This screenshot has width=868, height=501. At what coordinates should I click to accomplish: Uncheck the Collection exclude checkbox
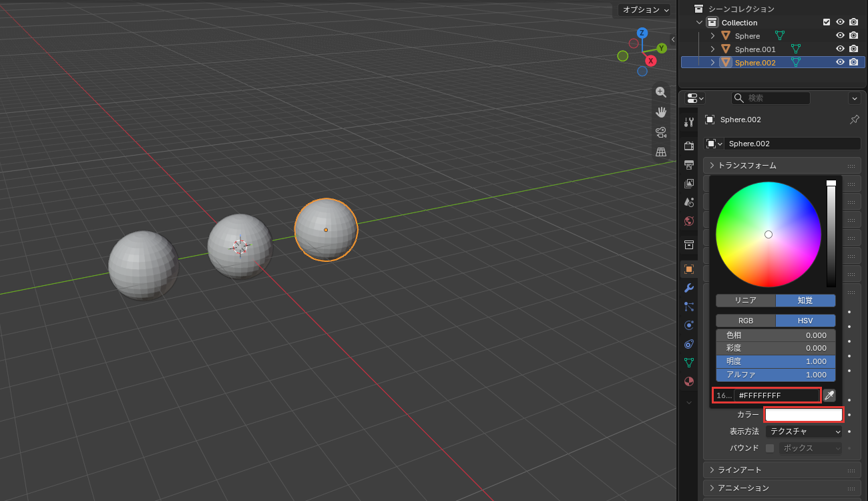tap(827, 22)
